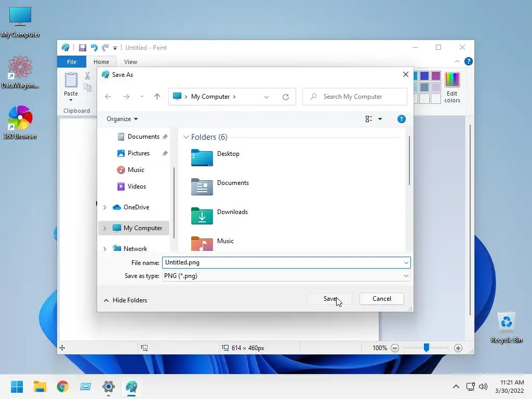Pick the lavender color swatch
The height and width of the screenshot is (399, 532).
[436, 87]
